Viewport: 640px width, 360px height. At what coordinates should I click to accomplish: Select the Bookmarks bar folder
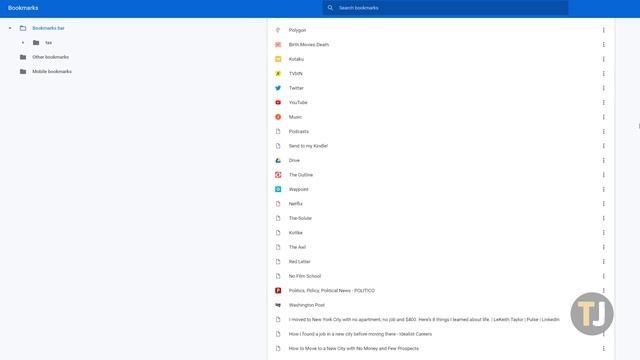pos(48,28)
